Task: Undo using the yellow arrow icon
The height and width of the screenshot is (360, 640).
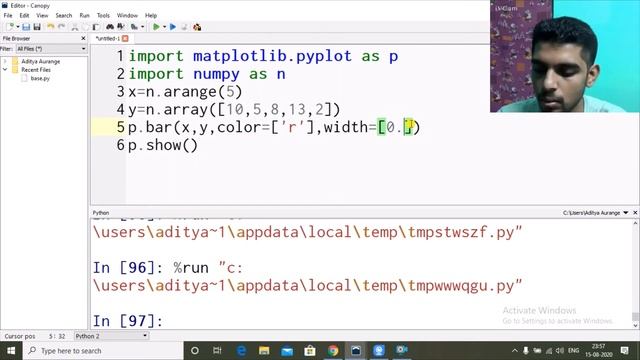Action: click(51, 27)
